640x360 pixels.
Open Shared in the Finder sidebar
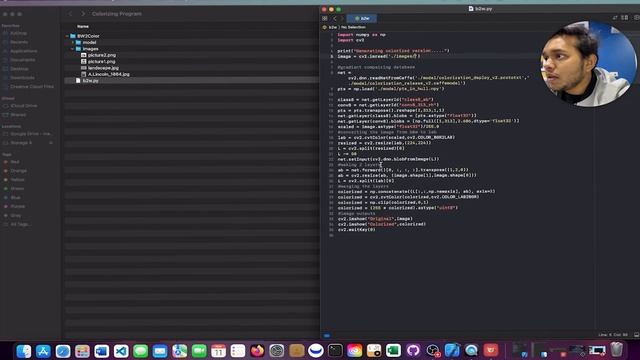(18, 115)
